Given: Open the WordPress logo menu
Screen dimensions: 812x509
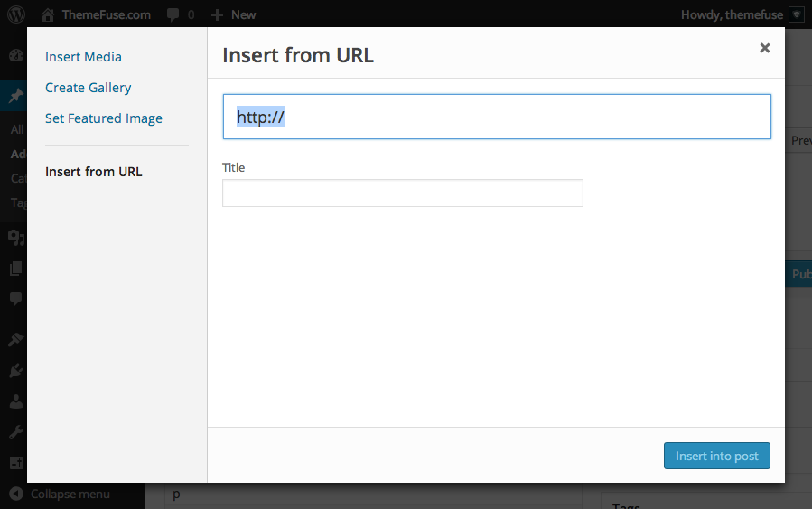Looking at the screenshot, I should pos(16,14).
